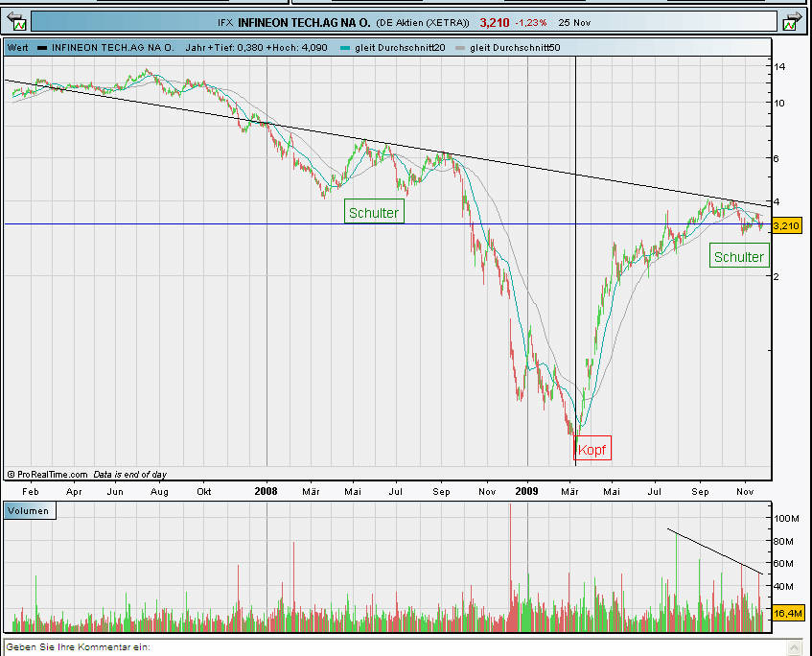This screenshot has width=812, height=656.
Task: Click the red Kopf annotation box
Action: click(x=592, y=449)
